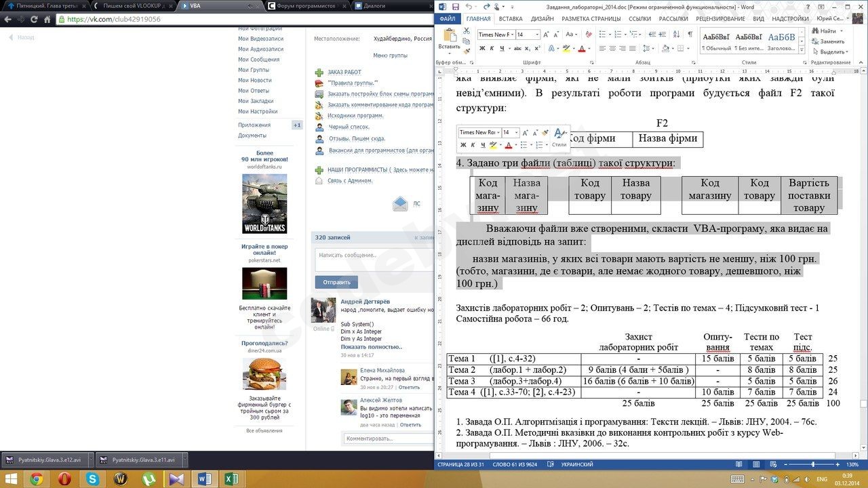This screenshot has height=488, width=868.
Task: Click the Save icon in Word's quick access toolbar
Action: (454, 7)
